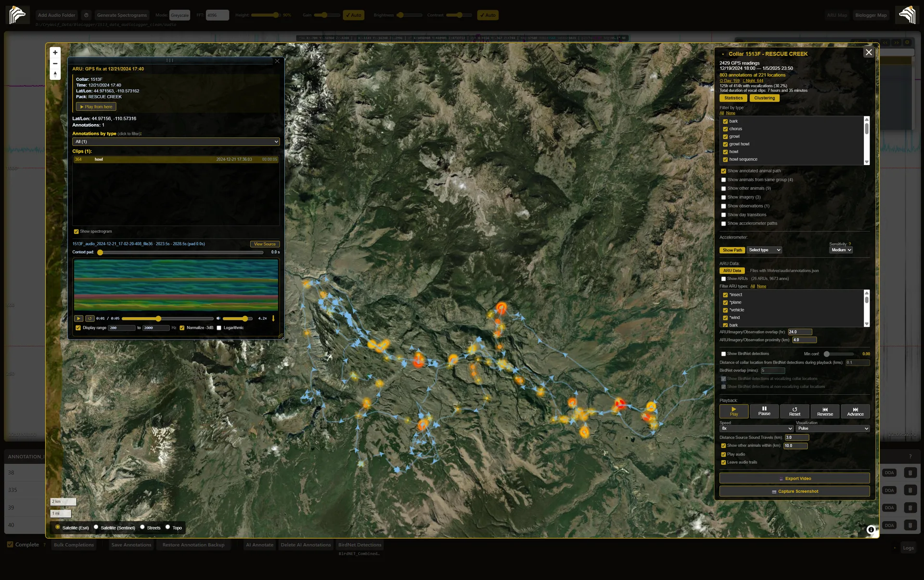The height and width of the screenshot is (580, 924).
Task: Click the yellow download arrow icon
Action: pyautogui.click(x=273, y=318)
